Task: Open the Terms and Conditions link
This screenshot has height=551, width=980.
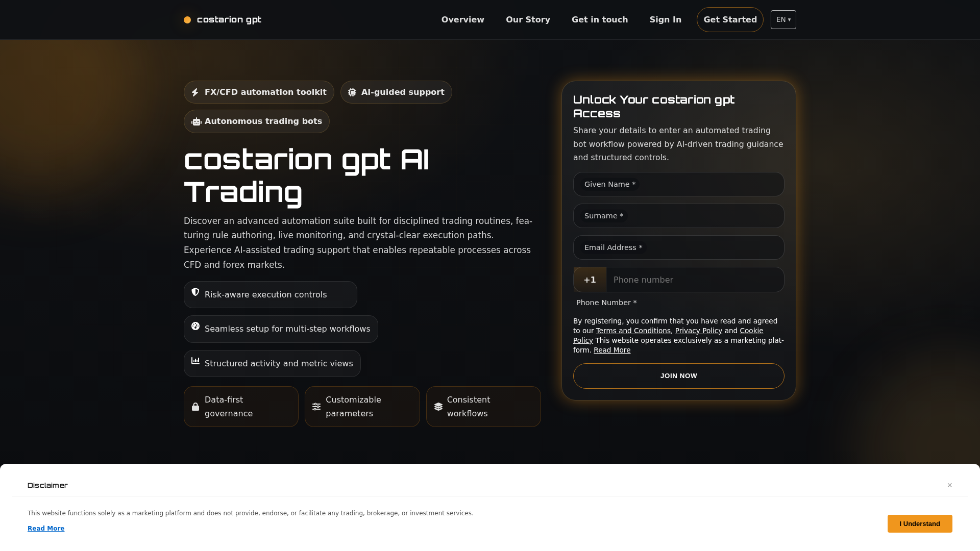Action: pyautogui.click(x=633, y=331)
